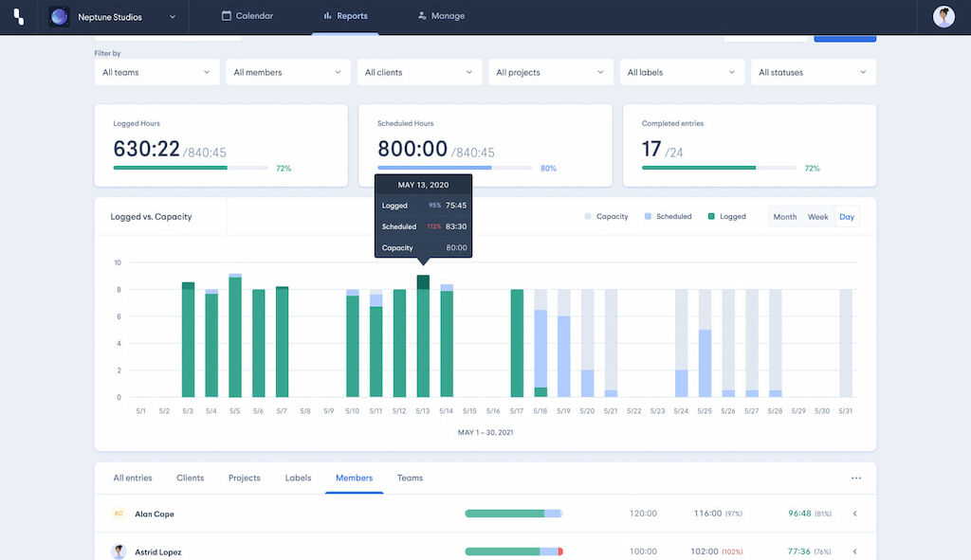Open the All teams filter dropdown
Screen dimensions: 971x560
156,71
